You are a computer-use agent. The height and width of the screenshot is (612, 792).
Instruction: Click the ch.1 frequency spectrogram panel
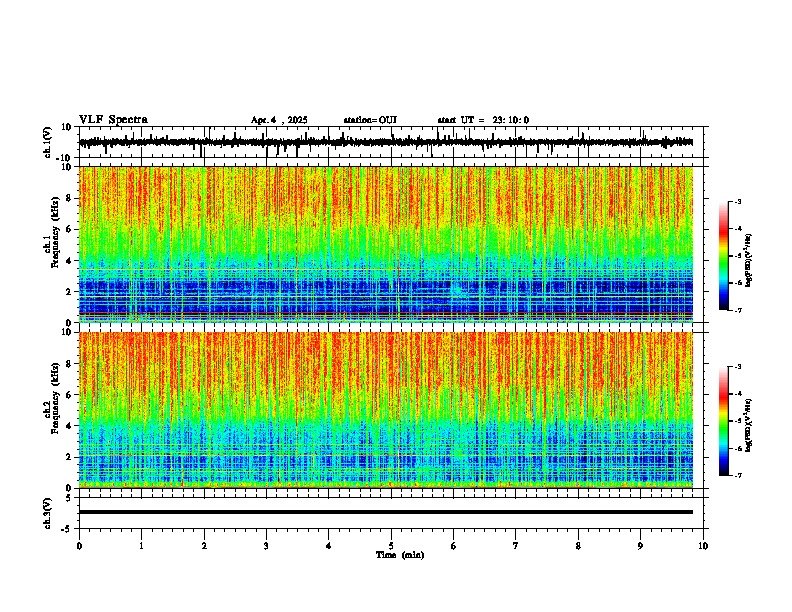386,244
